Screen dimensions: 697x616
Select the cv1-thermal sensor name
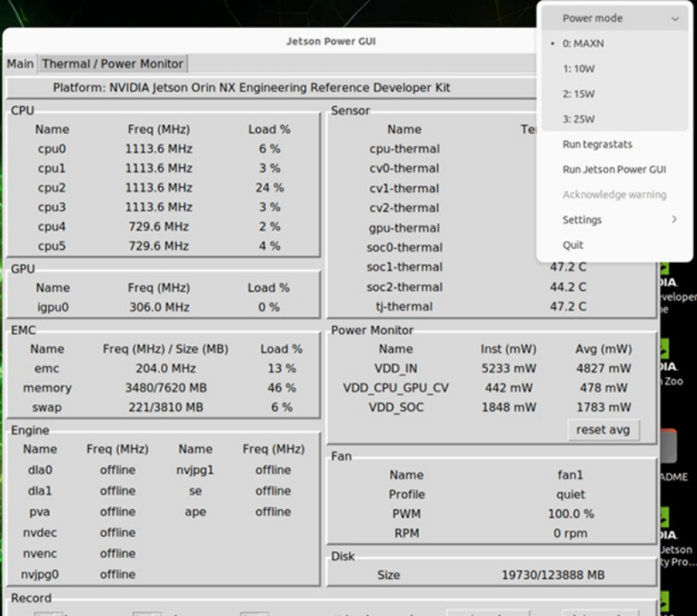click(x=404, y=188)
